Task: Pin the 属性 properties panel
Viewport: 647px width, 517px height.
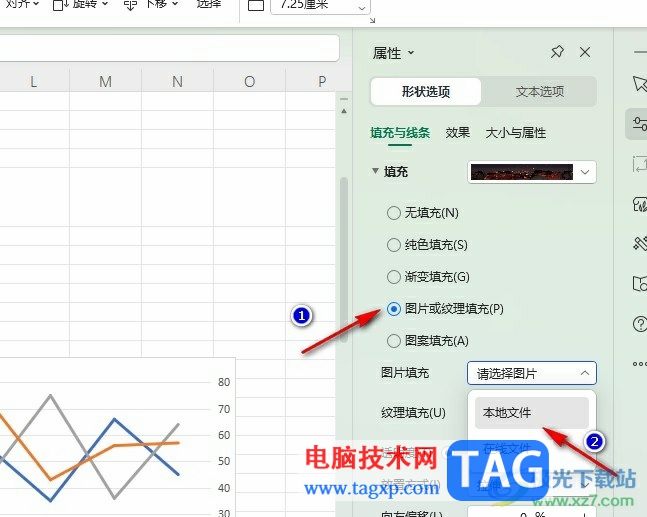Action: click(557, 52)
